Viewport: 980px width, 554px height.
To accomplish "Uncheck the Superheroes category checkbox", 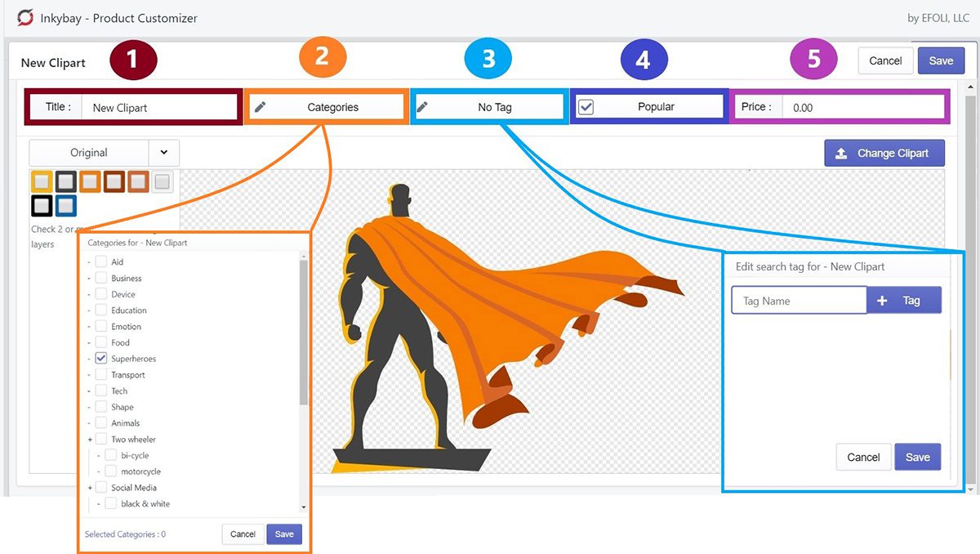I will pyautogui.click(x=100, y=358).
